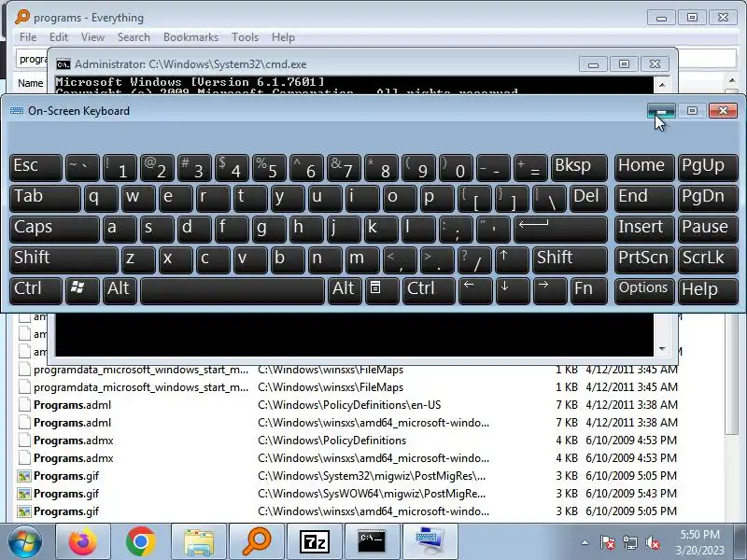Click the muted volume tray icon
The height and width of the screenshot is (560, 747).
point(652,542)
